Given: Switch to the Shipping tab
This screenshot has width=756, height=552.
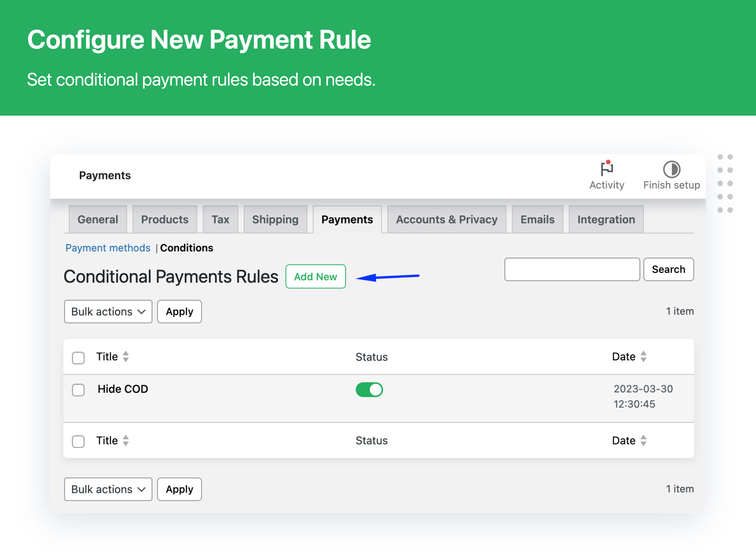Looking at the screenshot, I should pos(275,219).
